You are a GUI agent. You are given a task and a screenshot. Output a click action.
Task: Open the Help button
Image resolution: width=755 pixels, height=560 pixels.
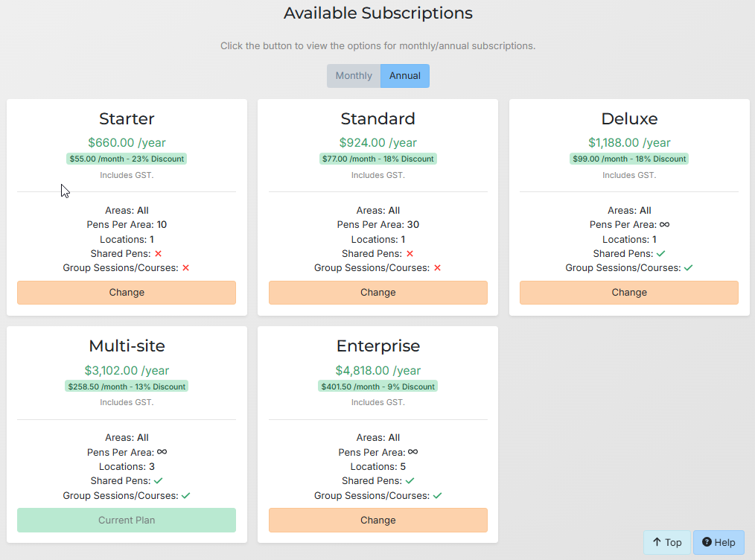pyautogui.click(x=719, y=542)
